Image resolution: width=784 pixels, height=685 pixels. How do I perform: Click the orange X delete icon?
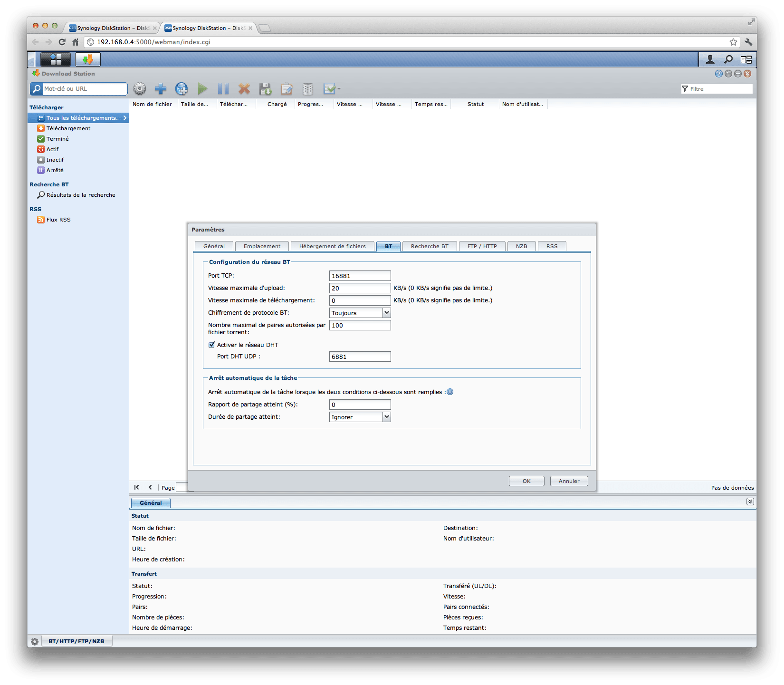click(244, 88)
